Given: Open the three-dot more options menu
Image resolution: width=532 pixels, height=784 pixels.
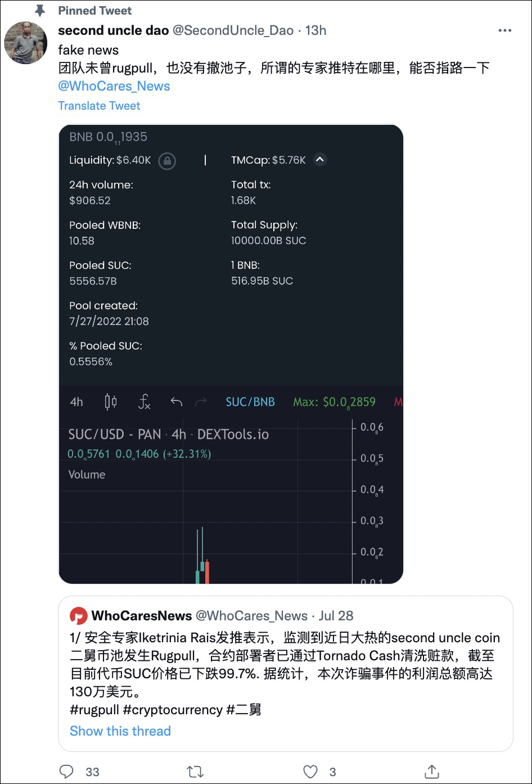Looking at the screenshot, I should 504,30.
